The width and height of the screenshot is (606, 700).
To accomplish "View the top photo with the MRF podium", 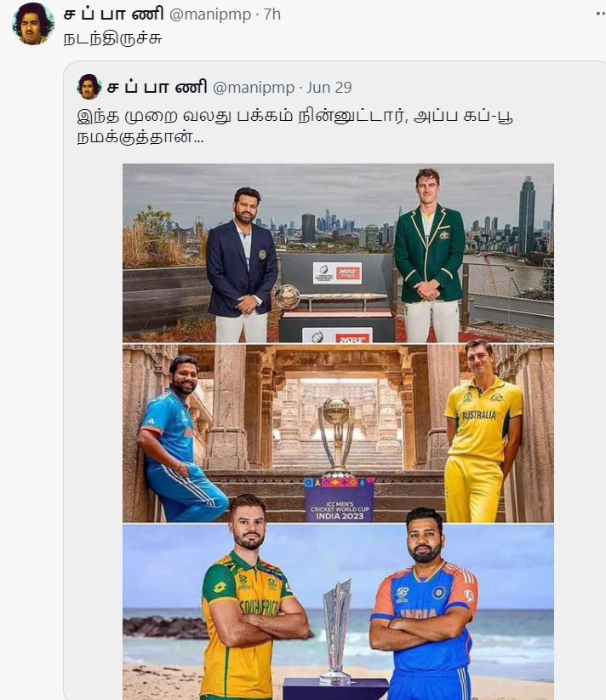I will tap(338, 253).
